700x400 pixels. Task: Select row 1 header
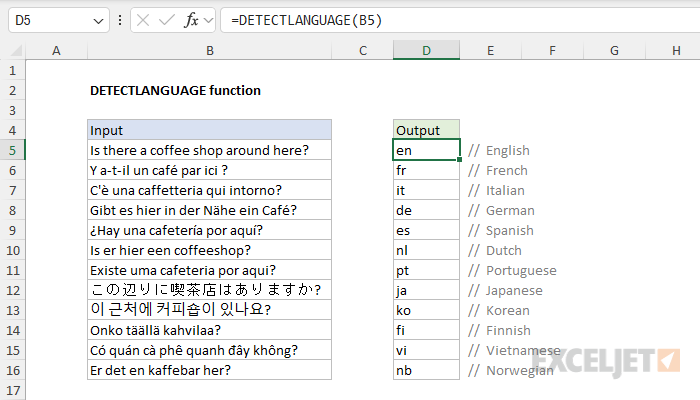click(x=12, y=71)
